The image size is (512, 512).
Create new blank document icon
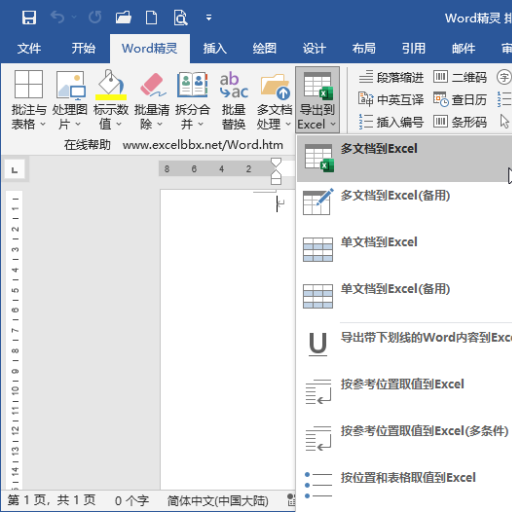151,17
